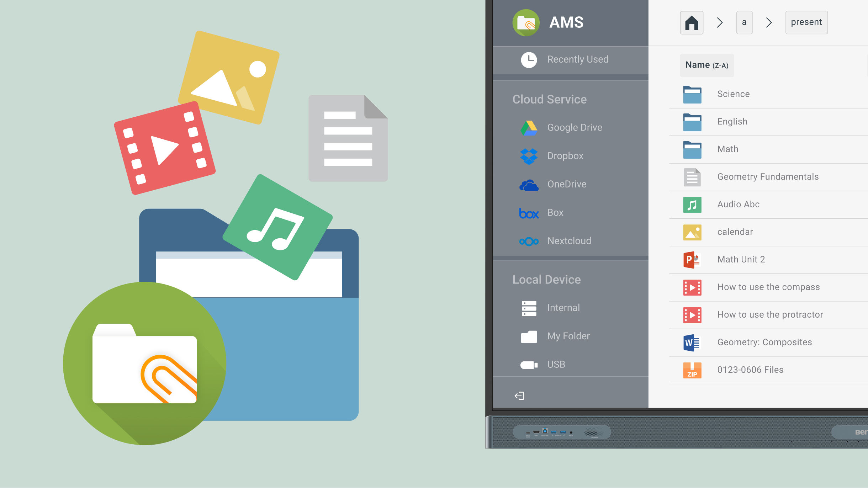Click the exit icon at sidebar bottom

(519, 396)
